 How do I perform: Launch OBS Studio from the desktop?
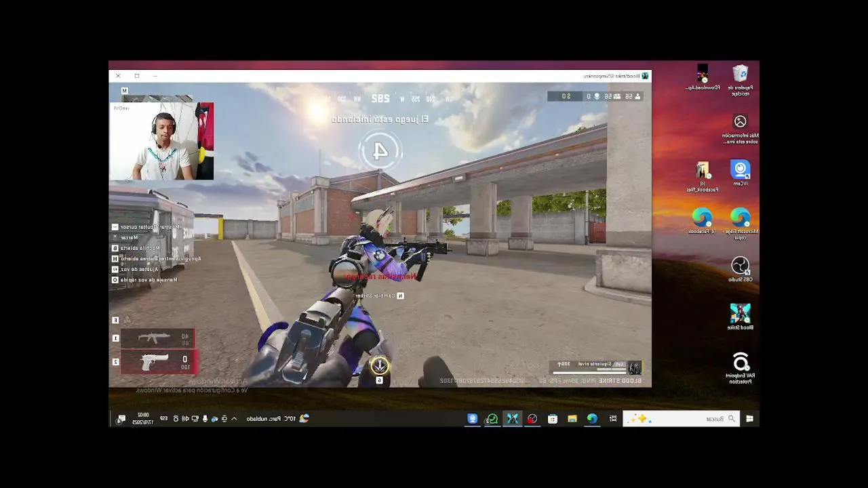(740, 269)
